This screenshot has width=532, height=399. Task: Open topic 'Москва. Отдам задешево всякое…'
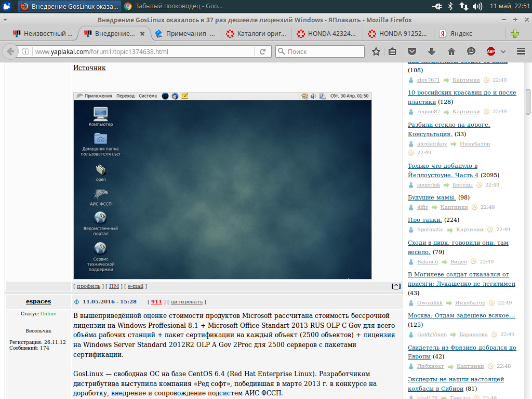461,315
